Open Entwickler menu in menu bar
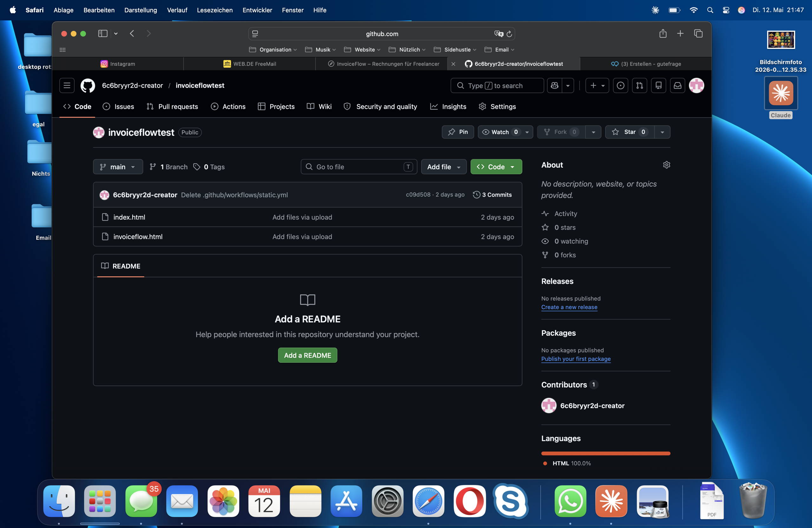Image resolution: width=812 pixels, height=528 pixels. click(x=257, y=10)
